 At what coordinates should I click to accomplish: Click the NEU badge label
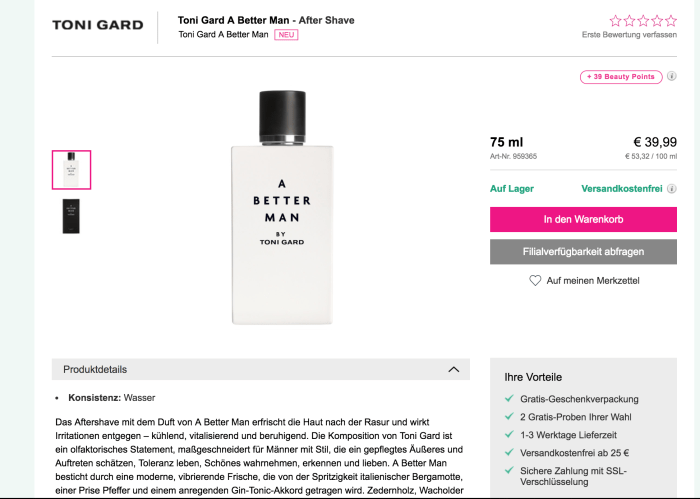[x=286, y=34]
